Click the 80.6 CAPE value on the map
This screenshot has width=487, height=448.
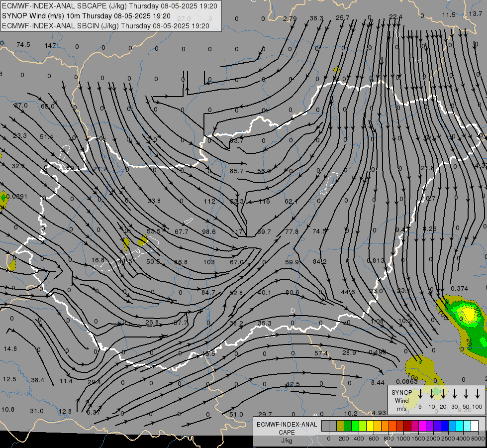(x=292, y=293)
